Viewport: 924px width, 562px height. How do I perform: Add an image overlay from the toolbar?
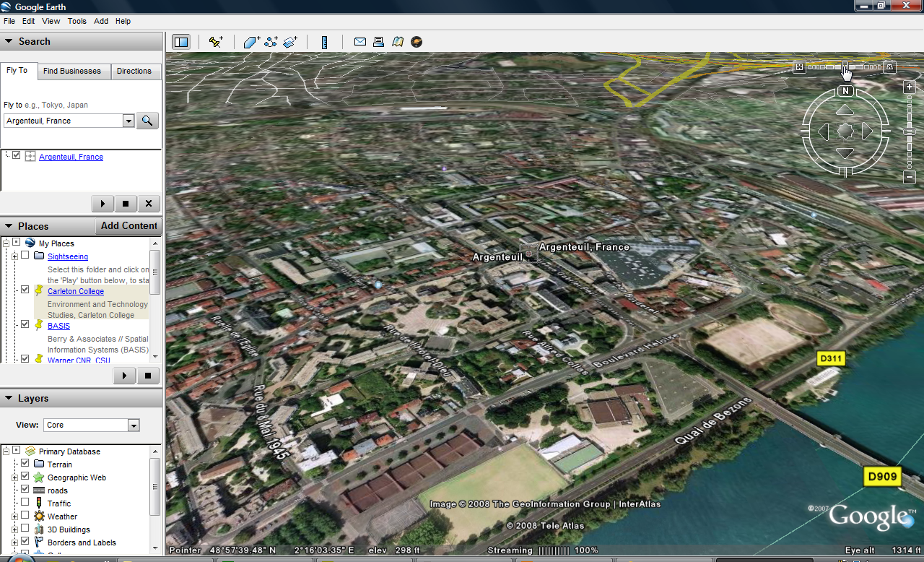pyautogui.click(x=290, y=42)
